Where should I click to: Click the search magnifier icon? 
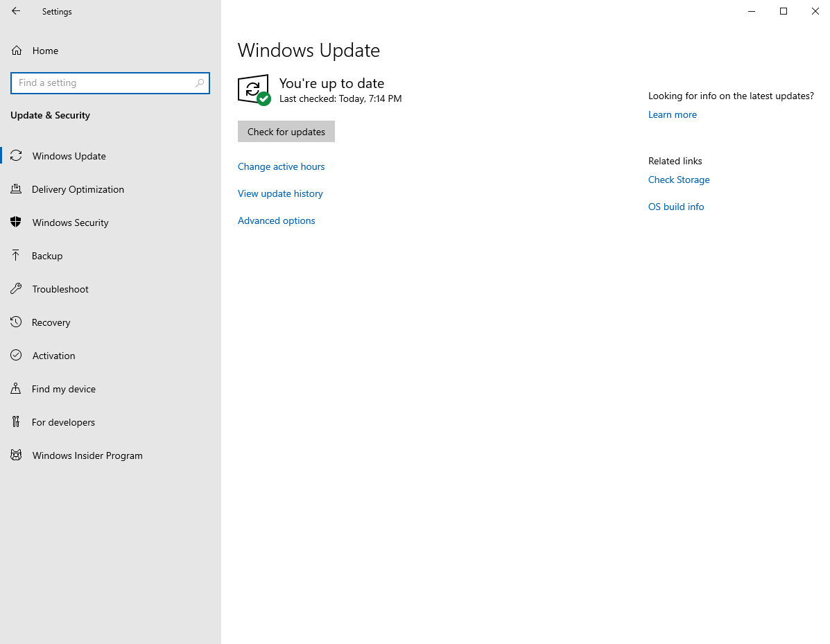point(200,83)
